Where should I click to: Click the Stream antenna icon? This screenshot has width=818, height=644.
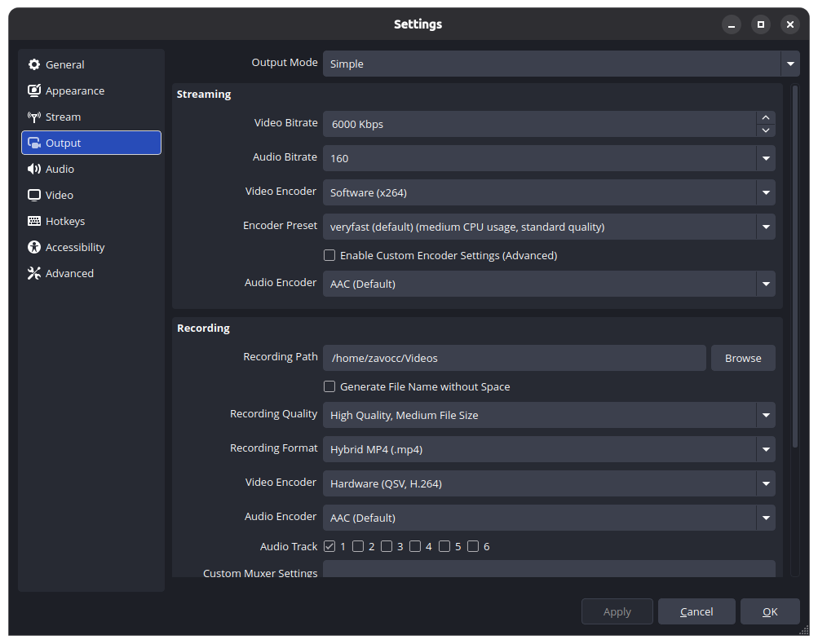(34, 117)
